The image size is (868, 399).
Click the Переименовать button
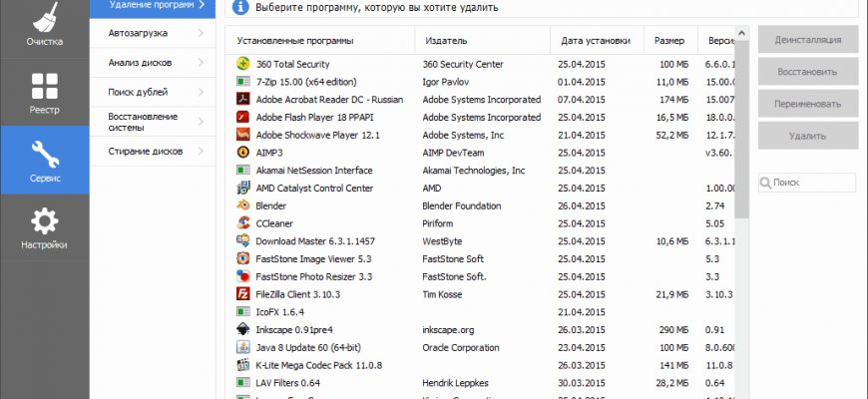808,104
